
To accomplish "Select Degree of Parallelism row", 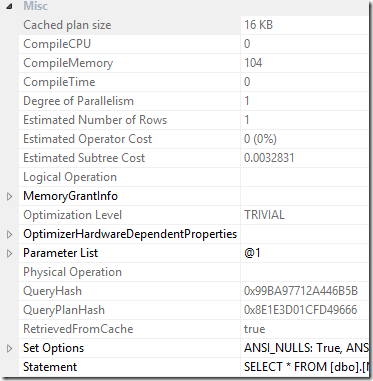I will click(x=193, y=101).
